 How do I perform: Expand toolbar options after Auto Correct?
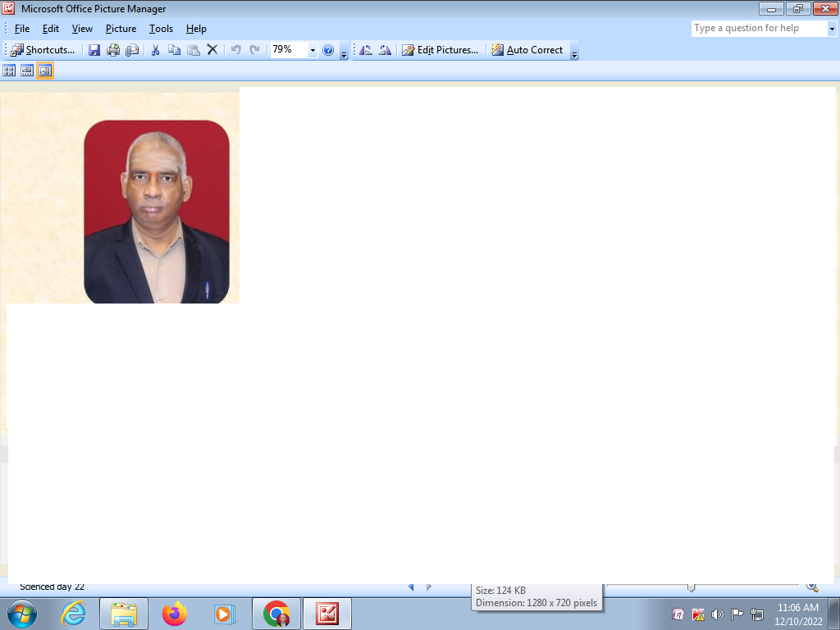point(574,53)
